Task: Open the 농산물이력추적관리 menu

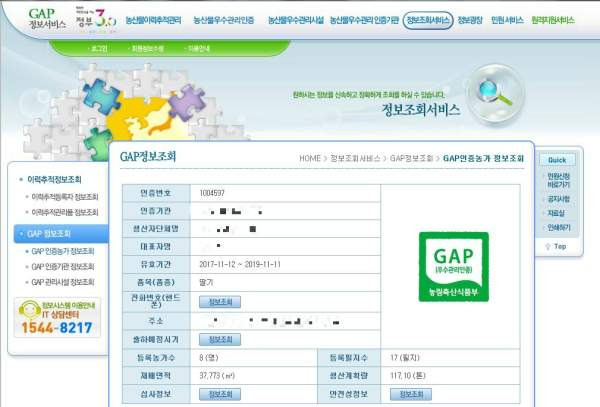Action: [x=153, y=20]
